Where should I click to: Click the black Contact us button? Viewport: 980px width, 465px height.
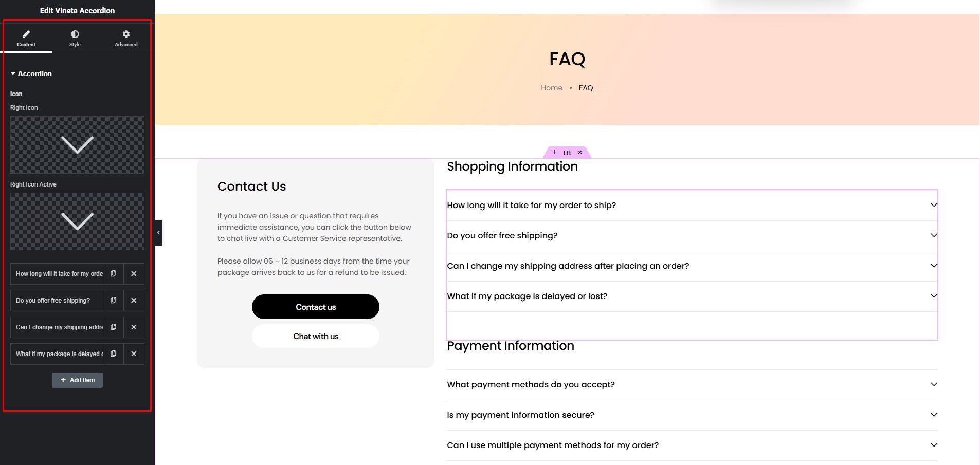click(x=316, y=307)
